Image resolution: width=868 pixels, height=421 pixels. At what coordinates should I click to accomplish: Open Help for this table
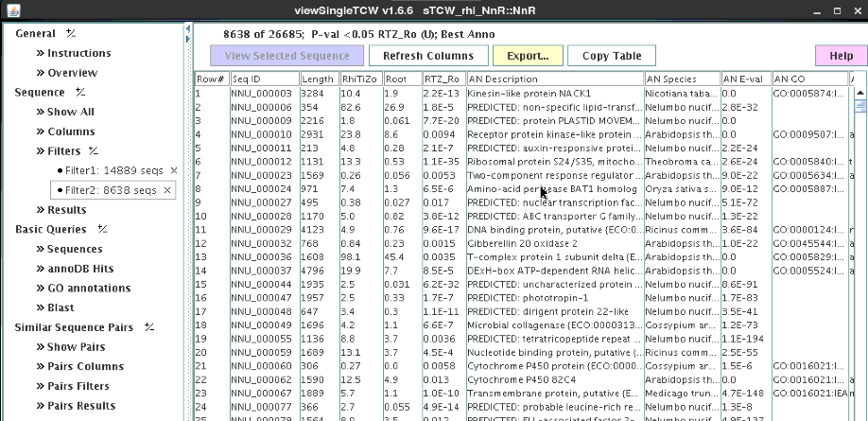(x=840, y=56)
